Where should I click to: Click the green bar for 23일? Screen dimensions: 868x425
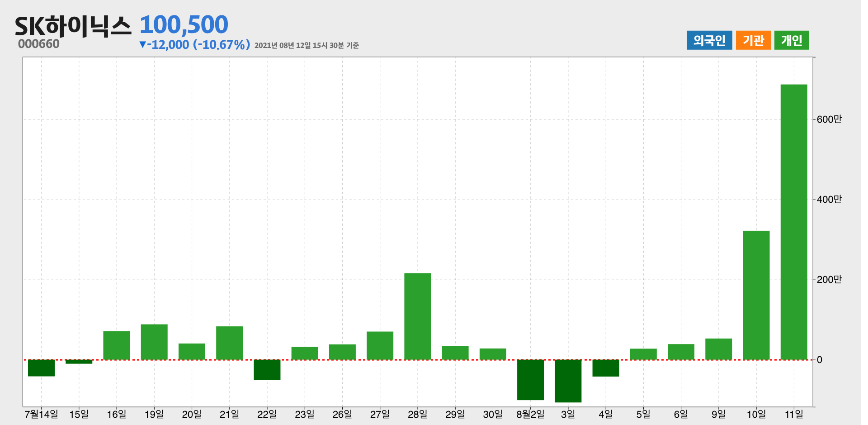305,353
